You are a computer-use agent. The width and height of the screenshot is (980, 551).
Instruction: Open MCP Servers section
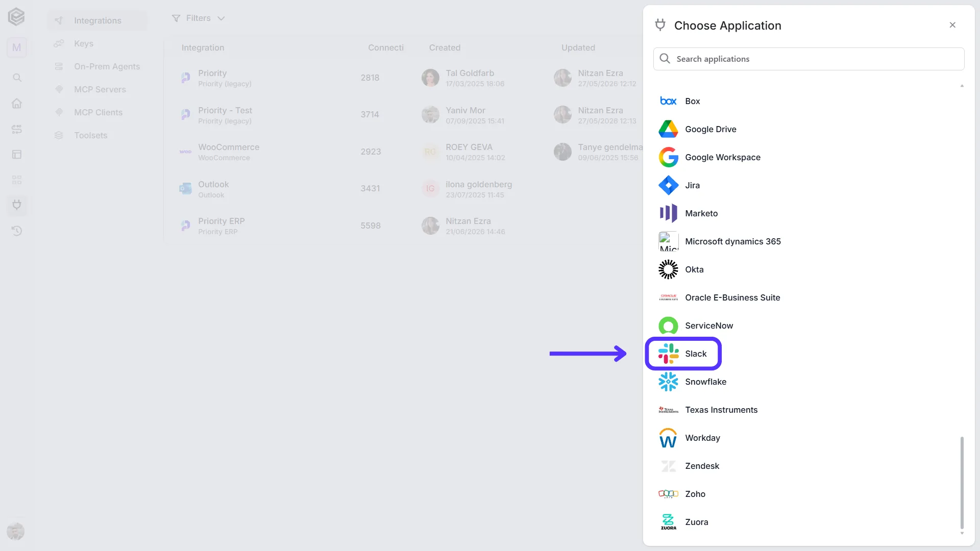[x=97, y=89]
